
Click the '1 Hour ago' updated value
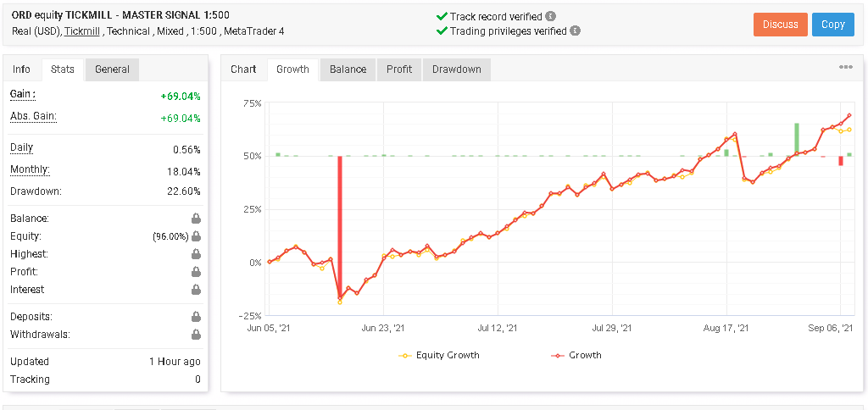[175, 362]
